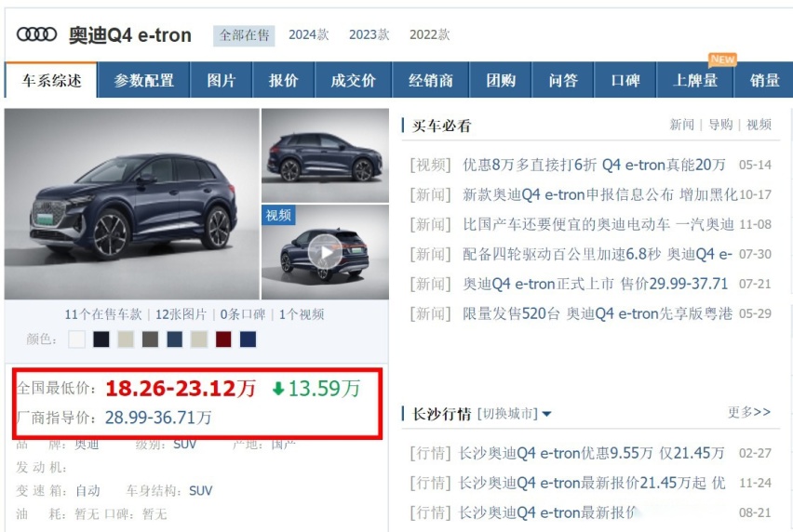
Task: Open the 11个在售车款 link
Action: click(103, 314)
